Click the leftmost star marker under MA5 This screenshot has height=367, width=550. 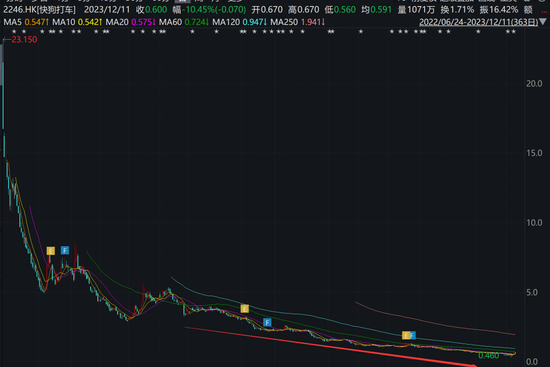point(14,32)
